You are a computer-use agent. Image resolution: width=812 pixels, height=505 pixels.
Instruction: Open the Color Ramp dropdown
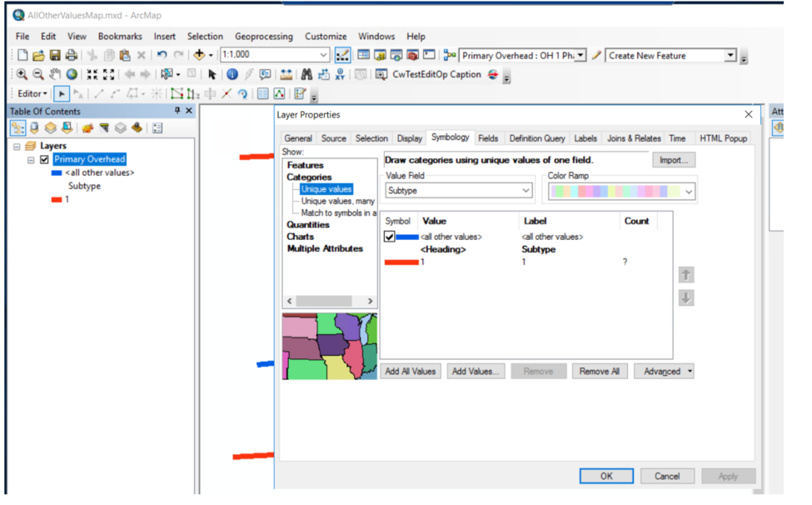pos(689,192)
